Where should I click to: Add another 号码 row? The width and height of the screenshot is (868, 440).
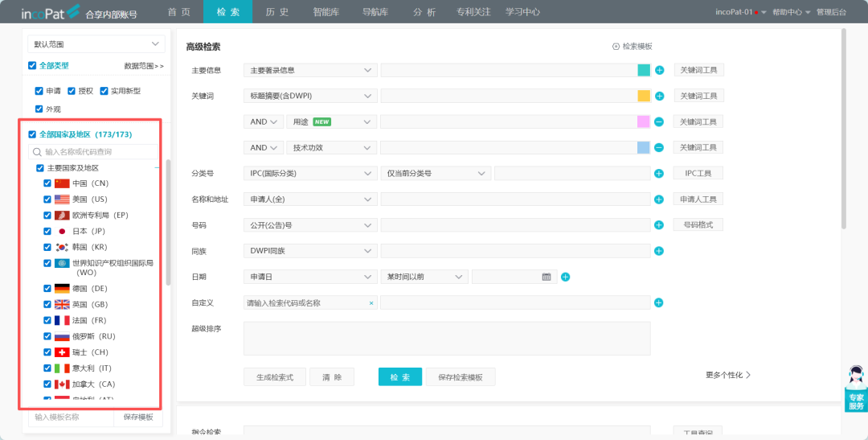659,225
